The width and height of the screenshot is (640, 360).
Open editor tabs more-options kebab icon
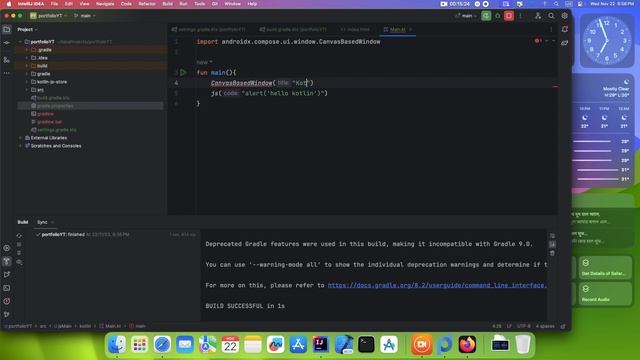pos(551,29)
